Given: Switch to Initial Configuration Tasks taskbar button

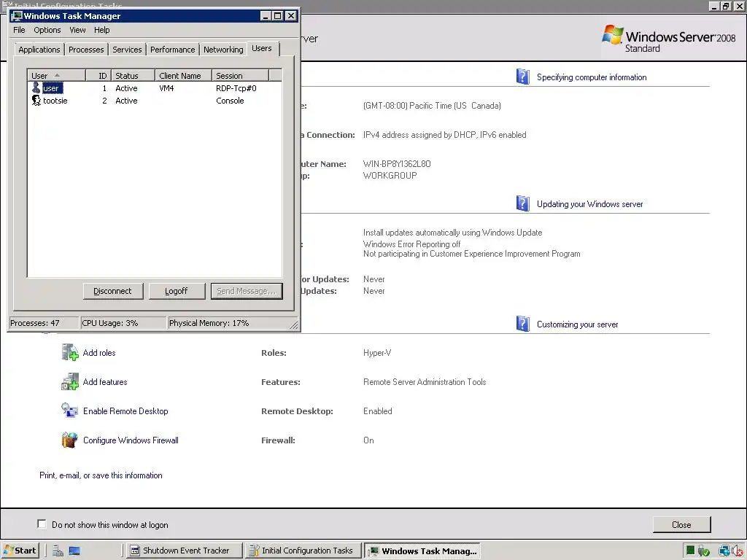Looking at the screenshot, I should point(303,551).
